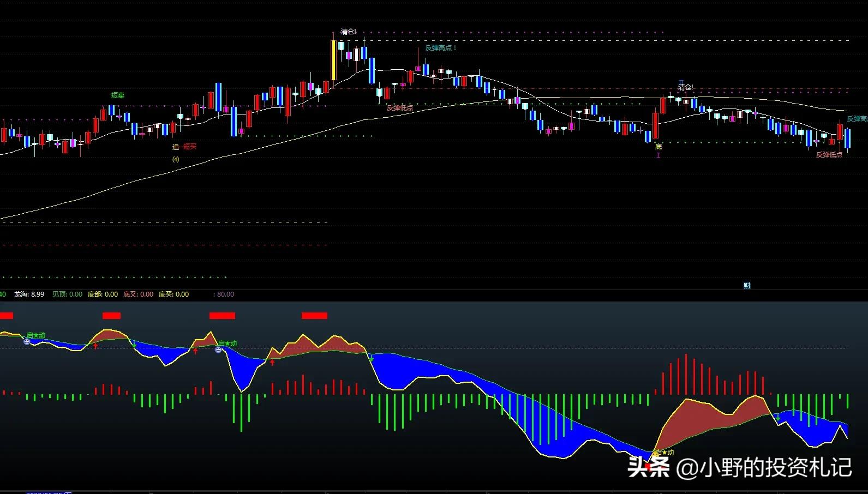Select the 清仓! label under the II marker
The width and height of the screenshot is (868, 494).
pos(686,88)
